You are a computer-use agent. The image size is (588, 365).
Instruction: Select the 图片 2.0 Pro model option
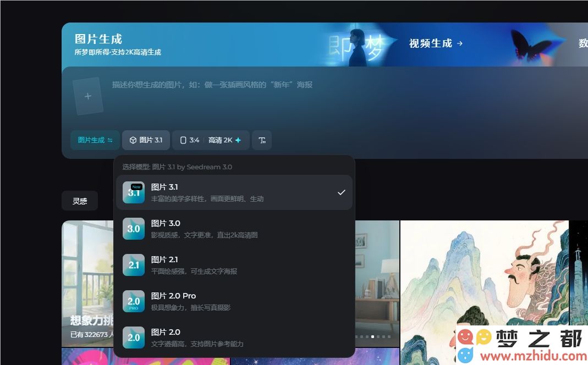234,301
